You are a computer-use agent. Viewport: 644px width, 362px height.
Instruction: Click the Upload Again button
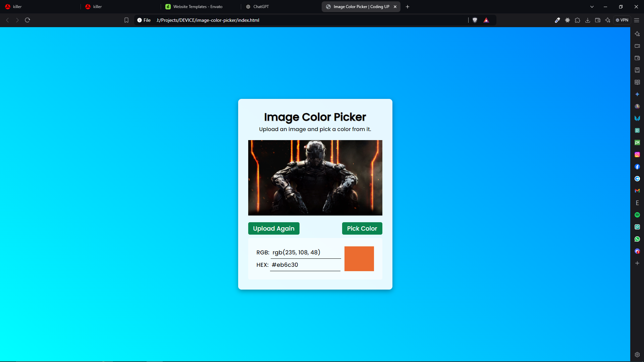click(274, 229)
